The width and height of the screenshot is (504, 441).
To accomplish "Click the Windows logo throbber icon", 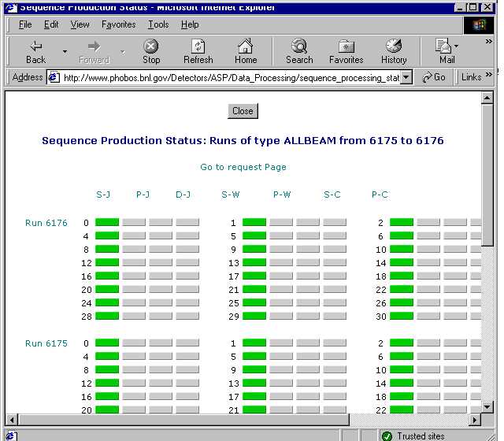I will (479, 25).
